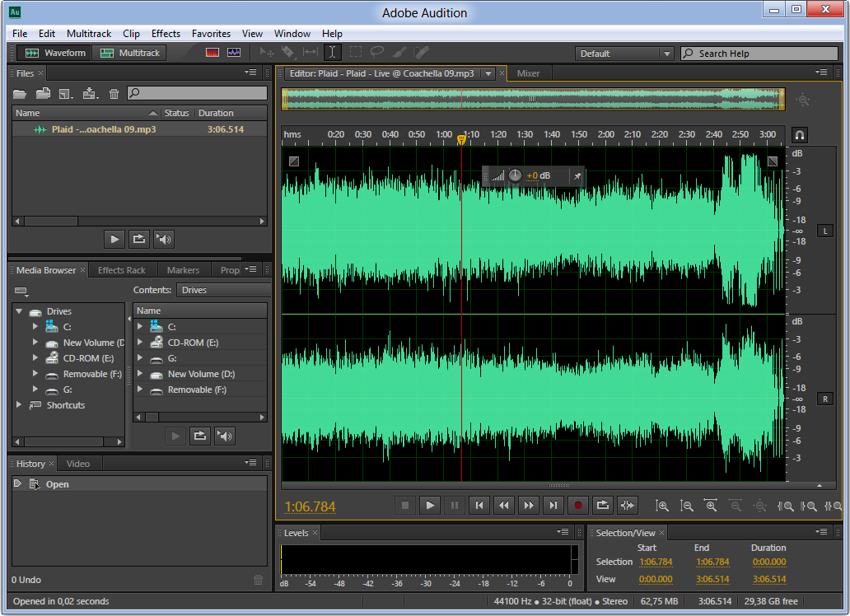This screenshot has height=616, width=850.
Task: Open Files panel options menu
Action: pos(250,72)
